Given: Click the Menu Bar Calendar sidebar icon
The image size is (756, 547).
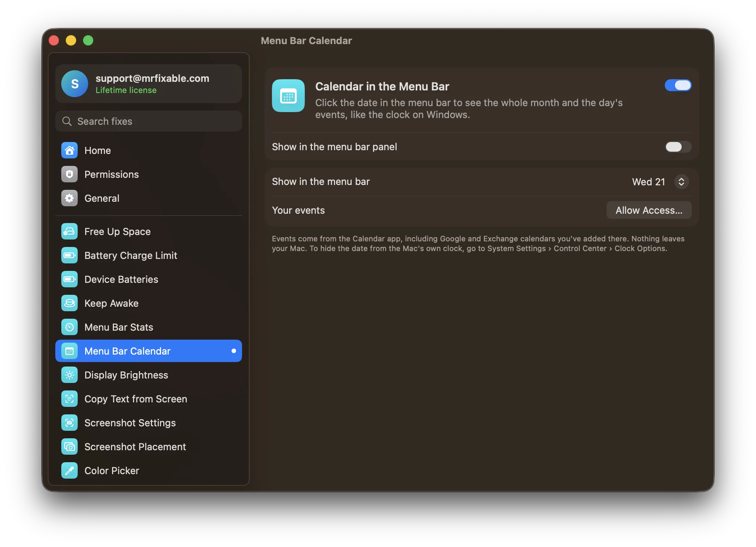Looking at the screenshot, I should [x=69, y=351].
